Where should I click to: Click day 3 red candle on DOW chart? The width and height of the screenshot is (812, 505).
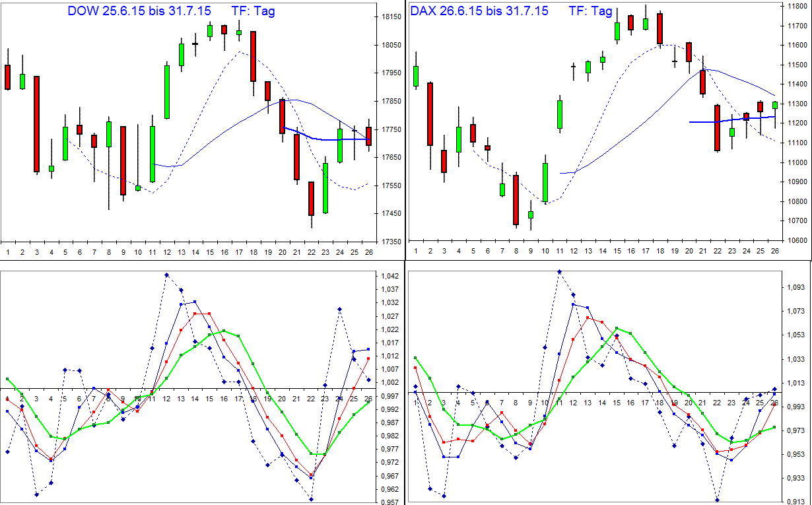pos(36,124)
